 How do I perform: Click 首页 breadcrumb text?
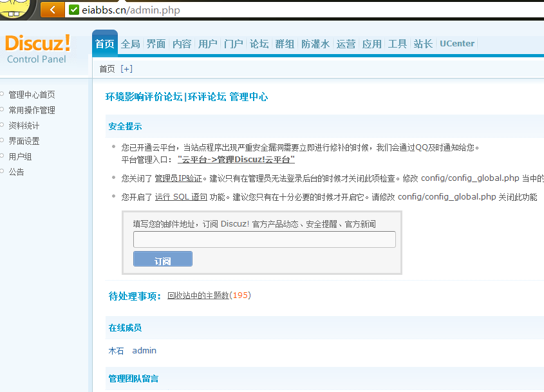107,69
